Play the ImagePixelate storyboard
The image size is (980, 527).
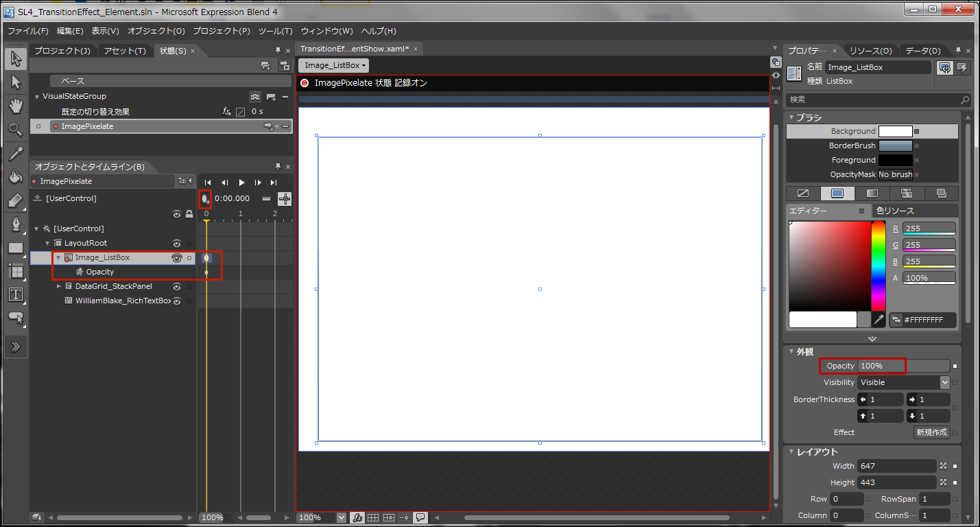click(241, 183)
